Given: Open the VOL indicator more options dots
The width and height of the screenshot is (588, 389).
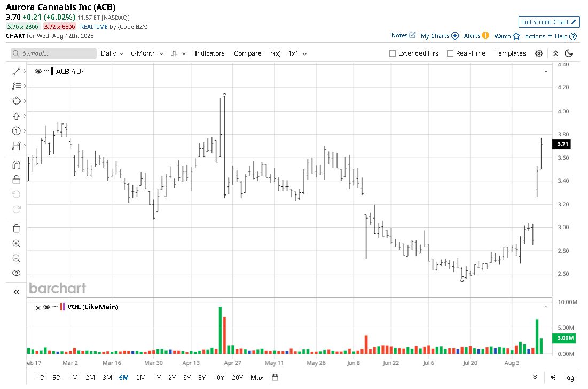Looking at the screenshot, I should click(x=55, y=307).
